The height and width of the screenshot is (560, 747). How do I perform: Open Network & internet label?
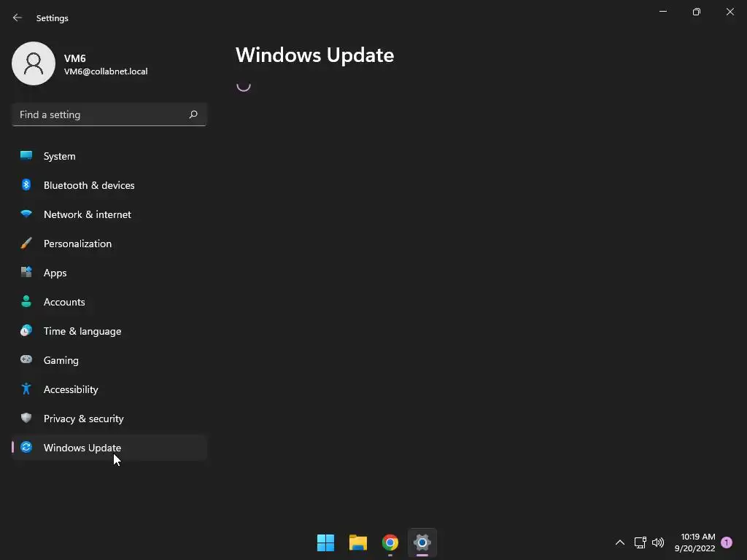tap(88, 214)
